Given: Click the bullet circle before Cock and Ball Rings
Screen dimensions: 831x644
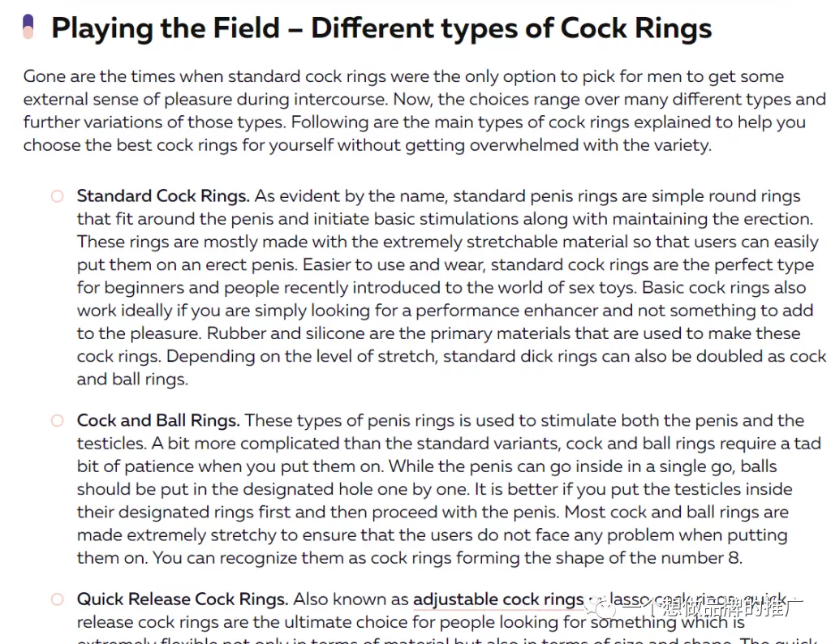Looking at the screenshot, I should pos(58,421).
